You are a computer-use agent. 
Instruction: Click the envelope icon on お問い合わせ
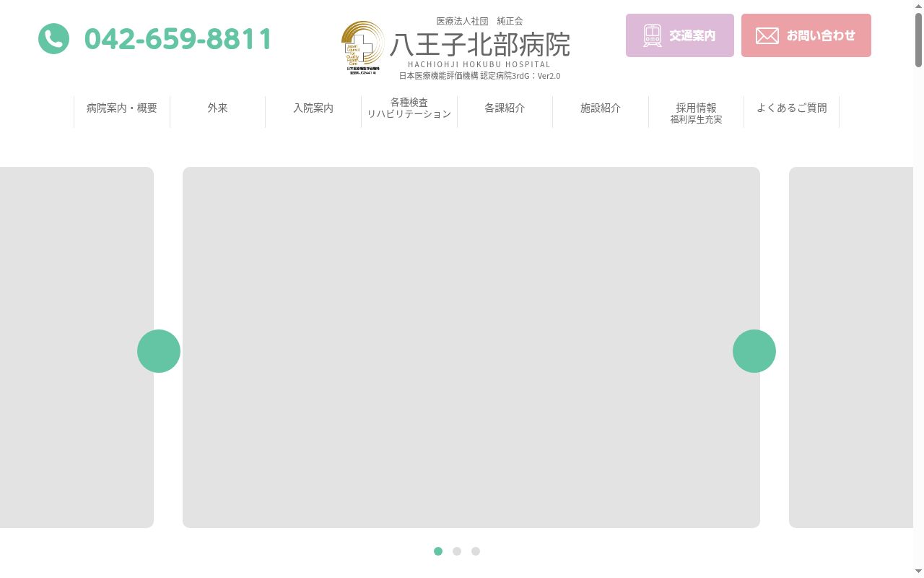coord(767,35)
